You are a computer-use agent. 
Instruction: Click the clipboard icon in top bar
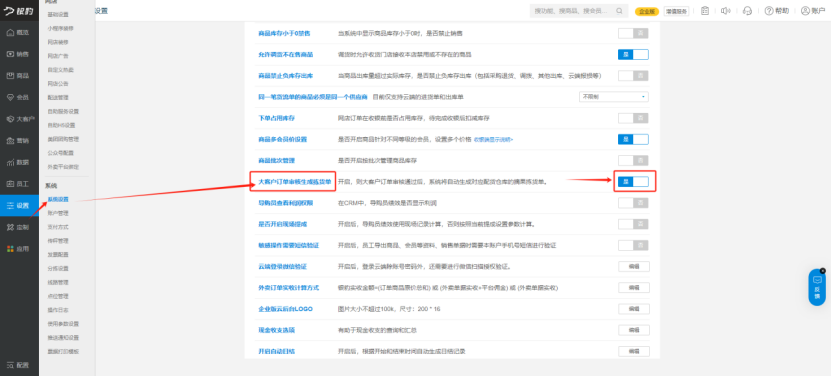coord(704,11)
